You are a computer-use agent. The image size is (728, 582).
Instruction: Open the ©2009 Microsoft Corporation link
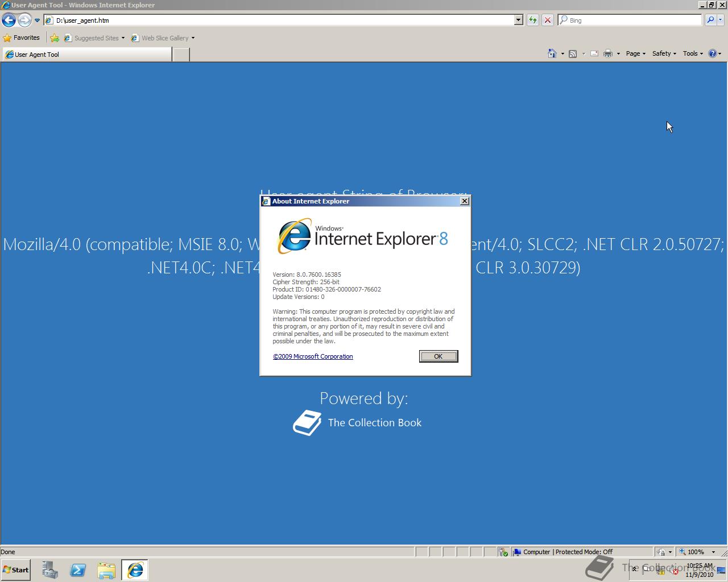(313, 356)
